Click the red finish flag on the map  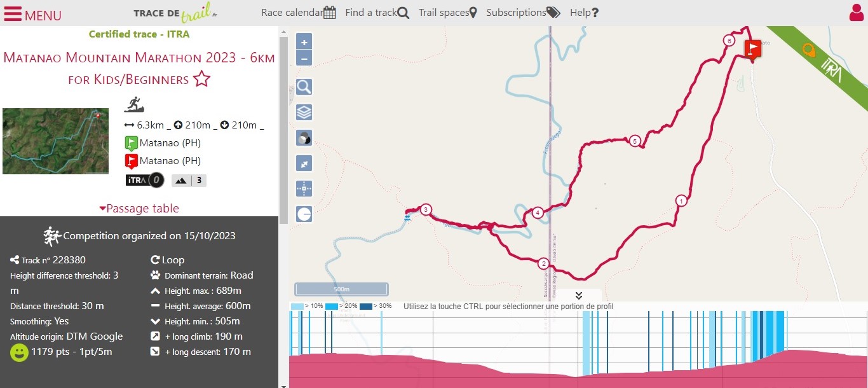coord(753,50)
